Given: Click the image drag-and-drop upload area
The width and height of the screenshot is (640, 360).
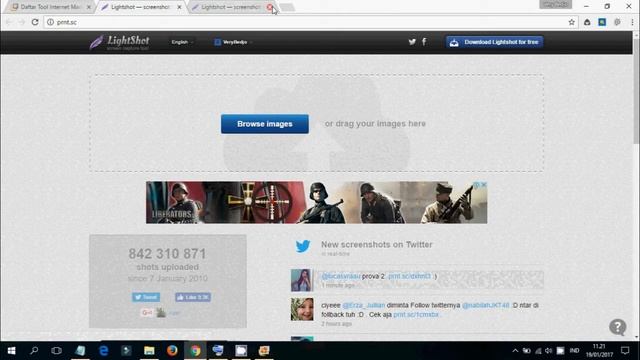Looking at the screenshot, I should 316,123.
